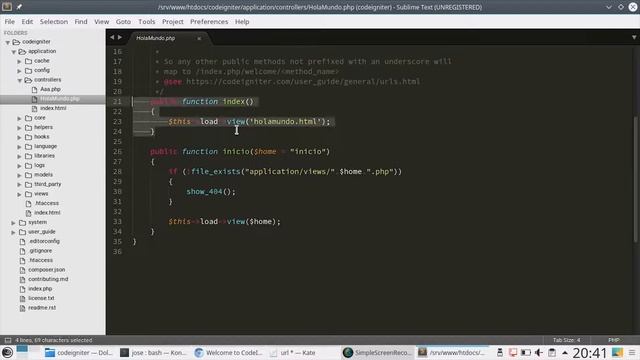Click the readme.rst file icon

(x=22, y=308)
